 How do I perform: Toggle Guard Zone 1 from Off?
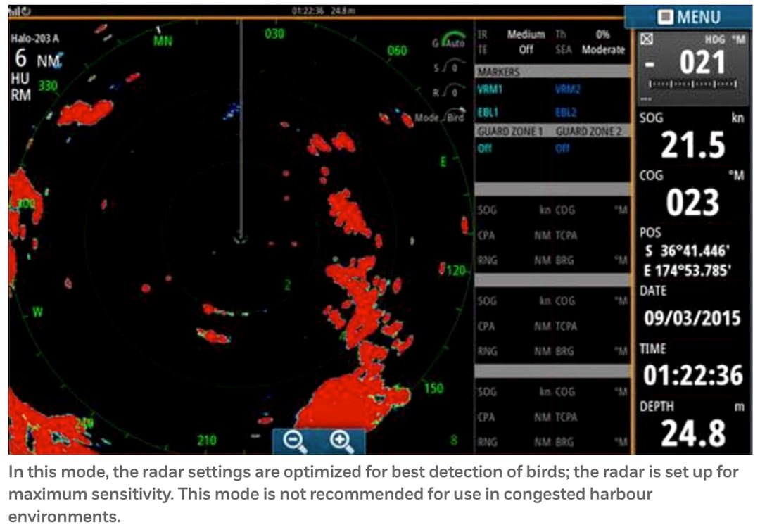click(486, 148)
